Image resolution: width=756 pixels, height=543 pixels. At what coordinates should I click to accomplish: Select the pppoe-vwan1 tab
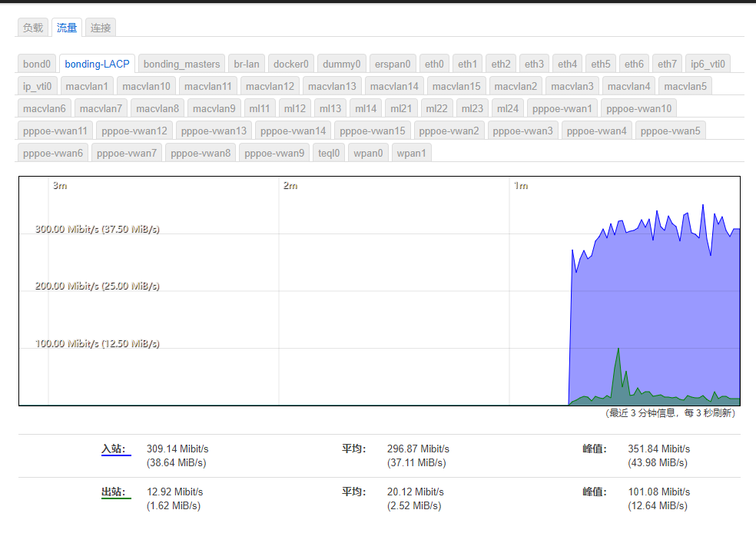[x=562, y=108]
